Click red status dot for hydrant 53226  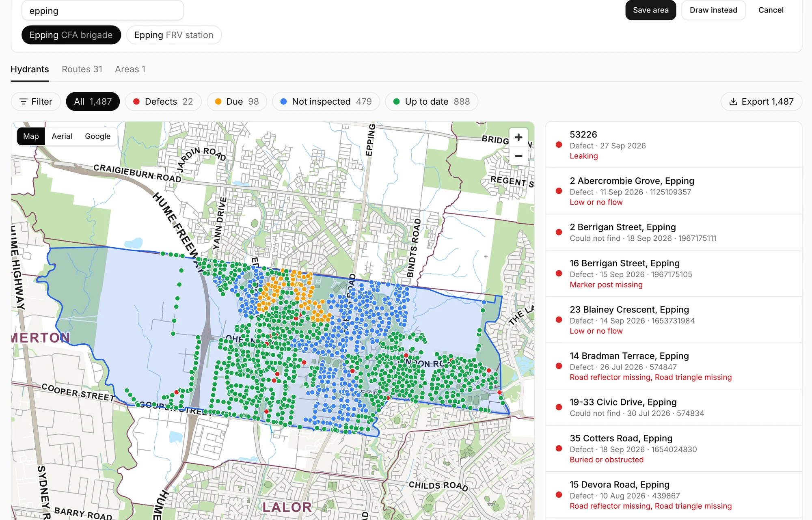pyautogui.click(x=559, y=145)
